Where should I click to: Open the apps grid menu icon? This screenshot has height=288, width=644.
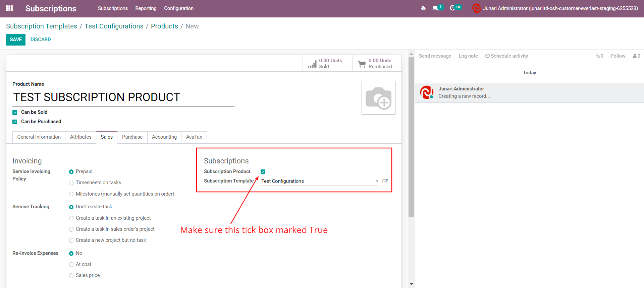(x=9, y=8)
